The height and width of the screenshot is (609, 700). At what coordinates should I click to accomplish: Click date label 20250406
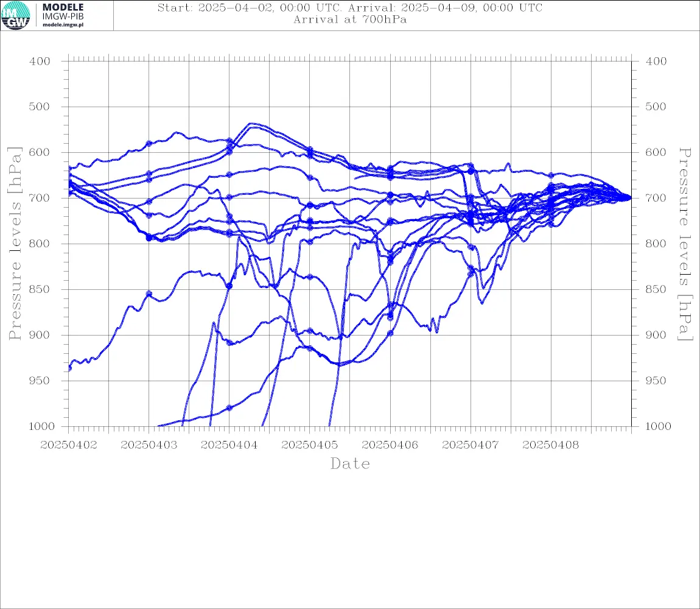point(390,445)
